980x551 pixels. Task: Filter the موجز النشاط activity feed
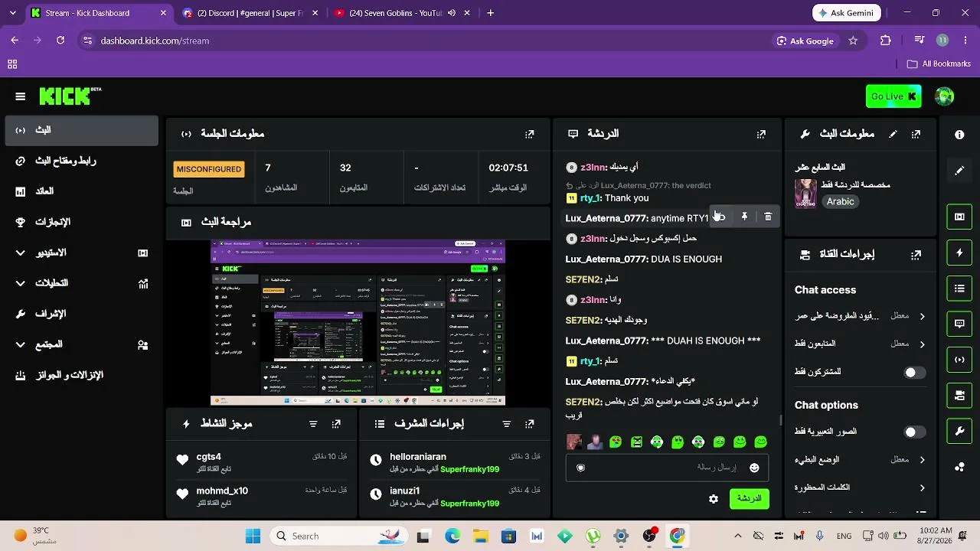click(x=313, y=424)
